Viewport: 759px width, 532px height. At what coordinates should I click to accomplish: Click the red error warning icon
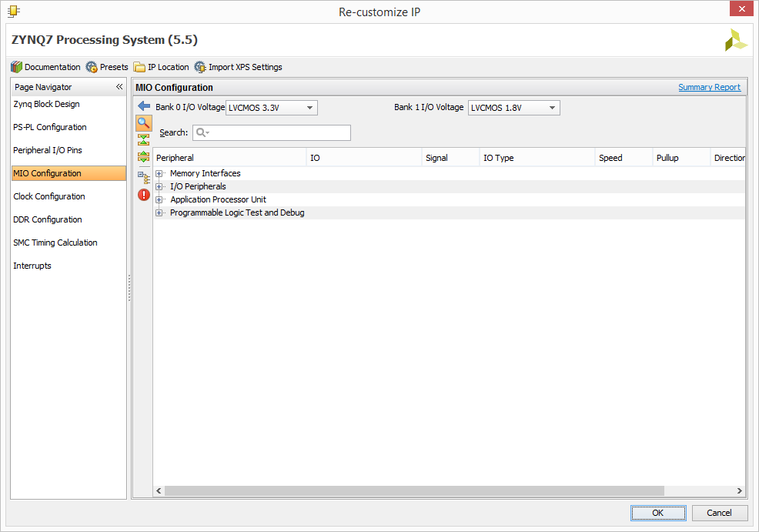(144, 195)
